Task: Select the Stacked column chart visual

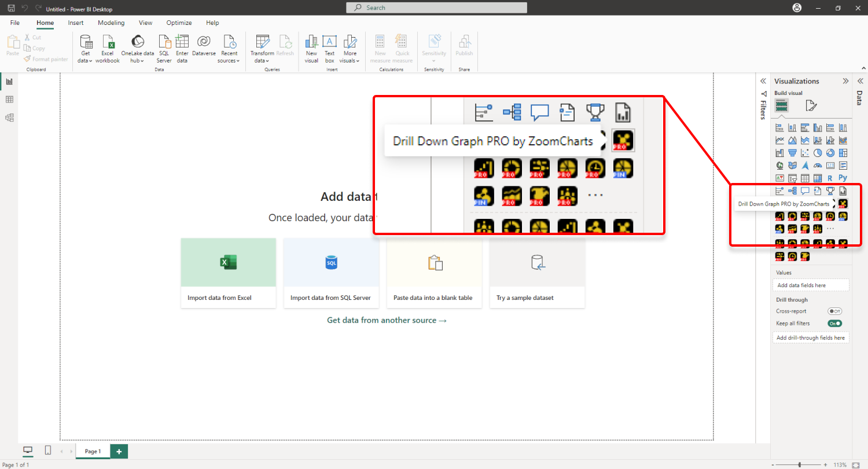Action: pyautogui.click(x=792, y=127)
